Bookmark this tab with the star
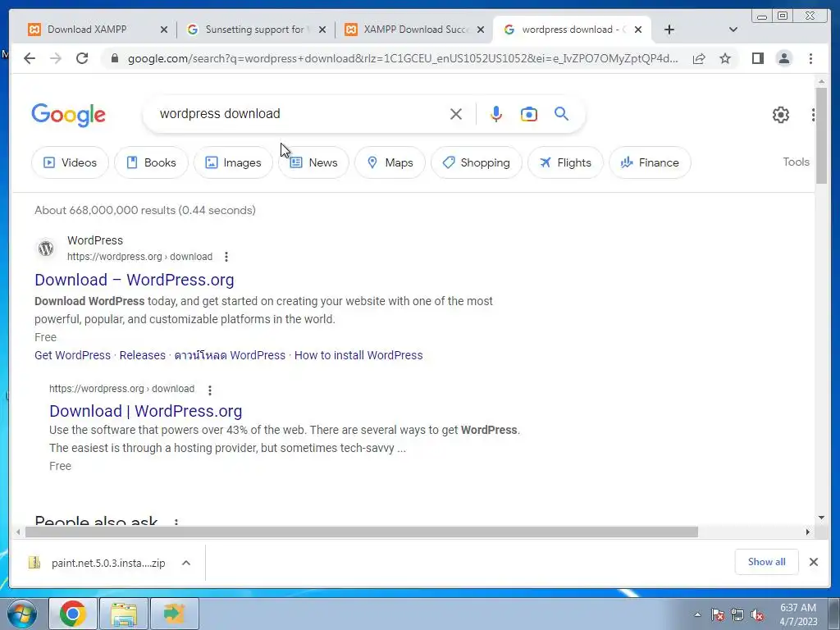 (725, 58)
